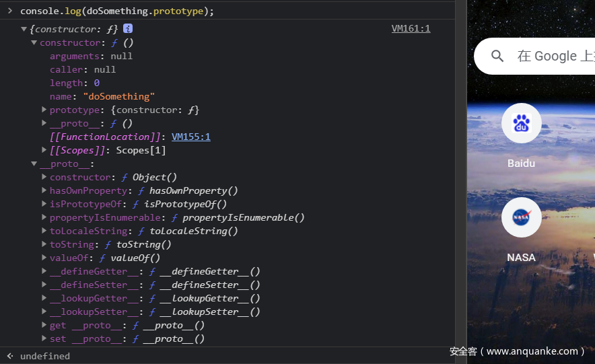Select the 'caller: null' property row
This screenshot has width=595, height=364.
[x=83, y=70]
